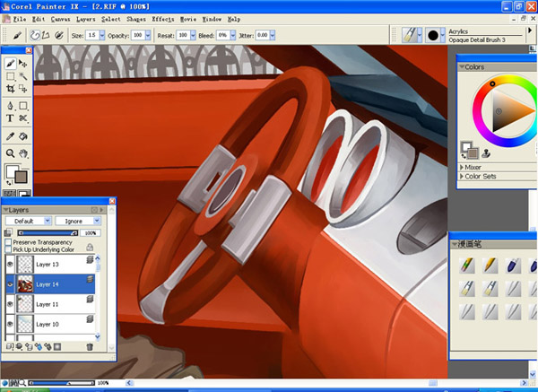The image size is (538, 392).
Task: Select the Text tool
Action: 10,118
